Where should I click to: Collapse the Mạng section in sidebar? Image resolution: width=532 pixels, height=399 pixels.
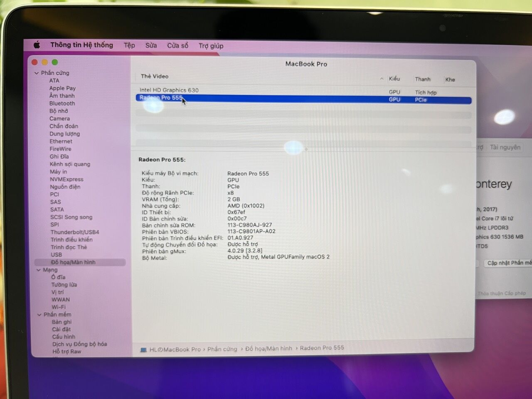pyautogui.click(x=39, y=270)
